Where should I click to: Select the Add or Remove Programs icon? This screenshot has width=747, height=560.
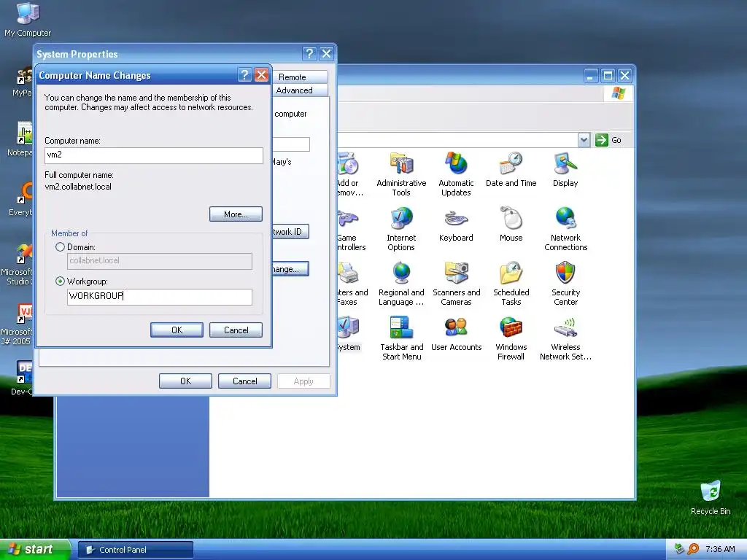point(350,174)
